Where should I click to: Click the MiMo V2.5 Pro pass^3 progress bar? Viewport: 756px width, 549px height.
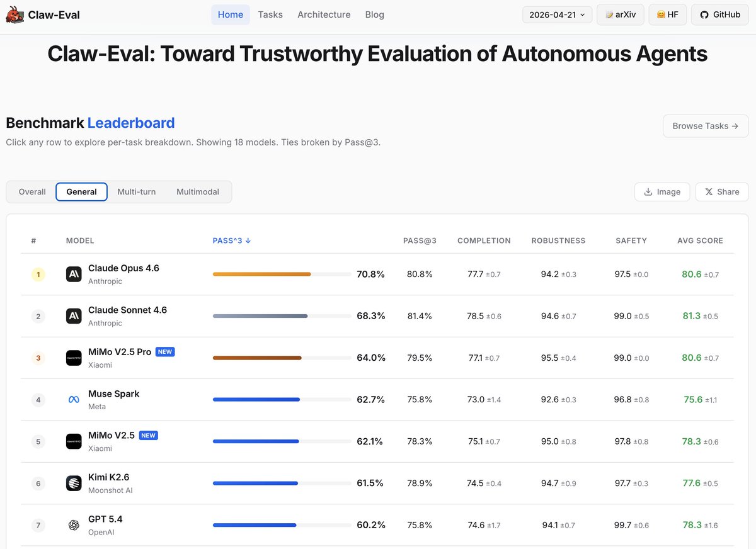click(x=282, y=358)
